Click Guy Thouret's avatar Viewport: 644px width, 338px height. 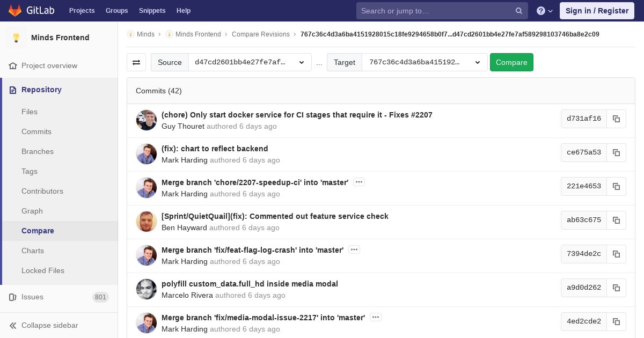tap(147, 120)
